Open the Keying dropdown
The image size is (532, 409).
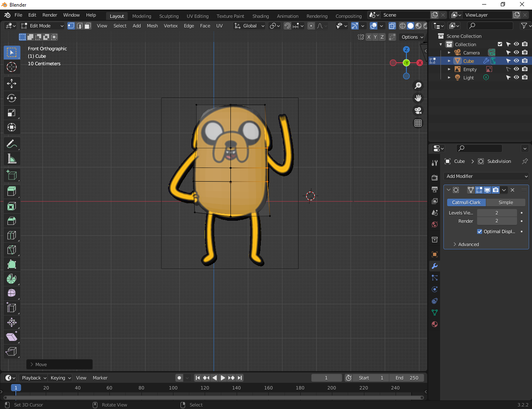61,378
